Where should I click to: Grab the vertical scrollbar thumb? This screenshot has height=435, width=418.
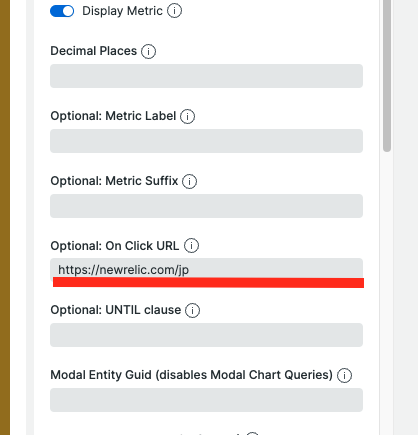point(387,76)
